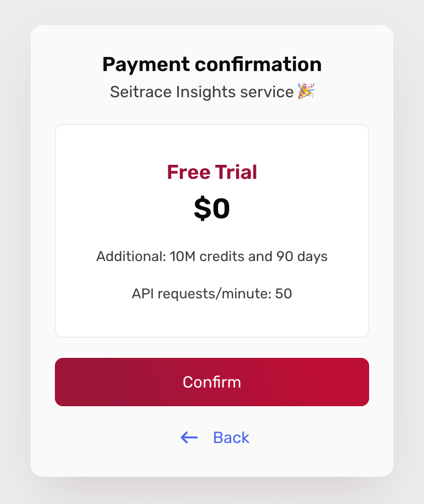Image resolution: width=424 pixels, height=504 pixels.
Task: Select the Payment confirmation title
Action: click(211, 64)
